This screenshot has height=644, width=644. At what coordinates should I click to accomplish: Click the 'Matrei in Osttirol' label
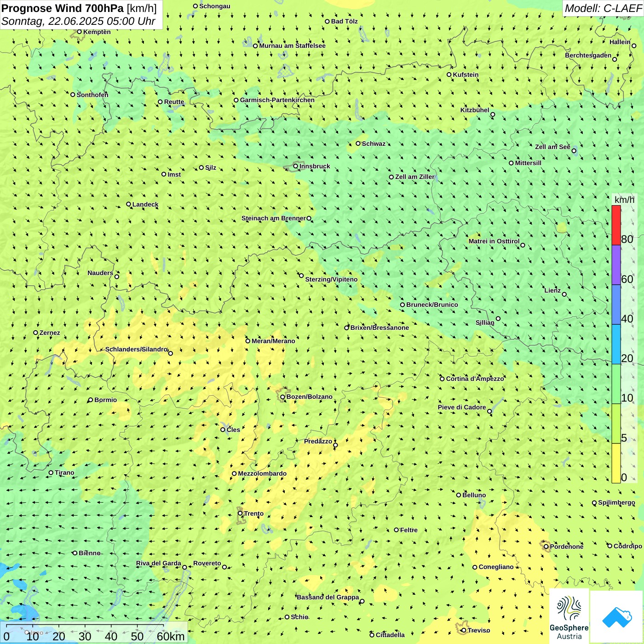pos(494,241)
